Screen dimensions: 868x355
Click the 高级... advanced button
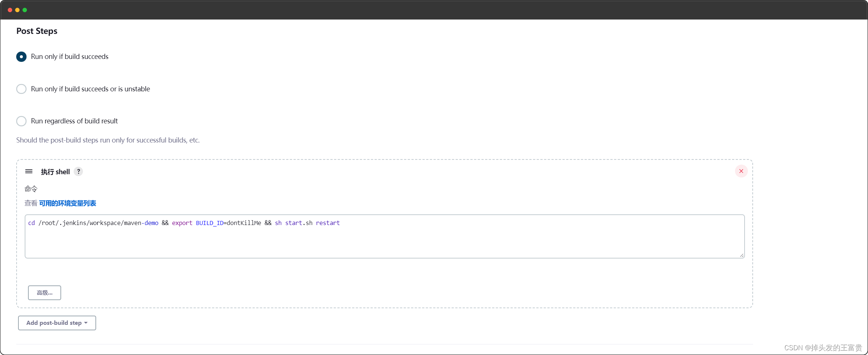(x=45, y=293)
